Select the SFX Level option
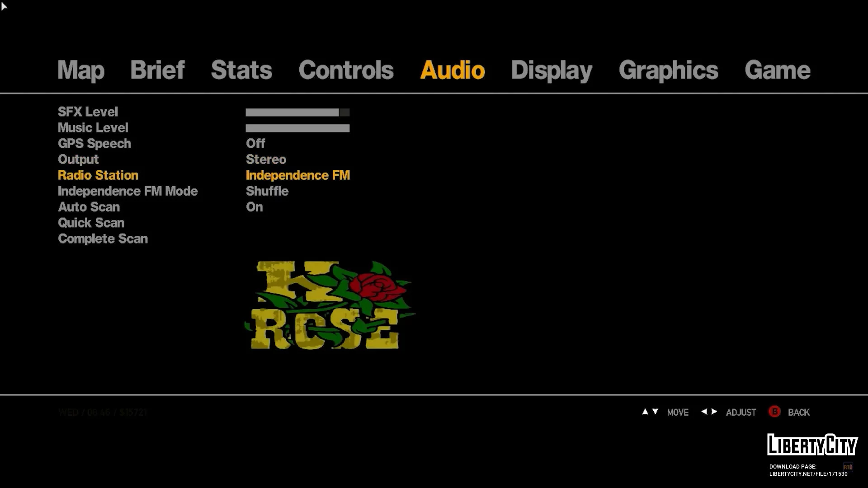The height and width of the screenshot is (488, 868). (88, 112)
